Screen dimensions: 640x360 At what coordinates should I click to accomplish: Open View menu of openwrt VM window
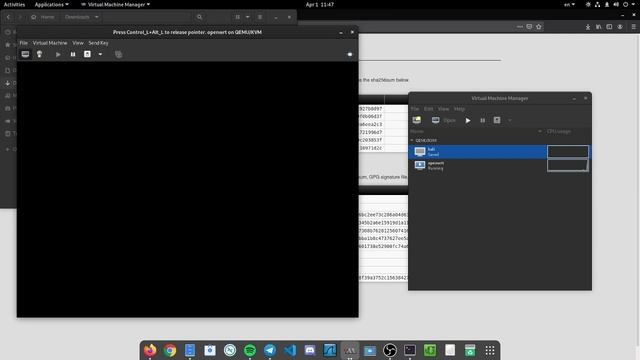point(78,43)
